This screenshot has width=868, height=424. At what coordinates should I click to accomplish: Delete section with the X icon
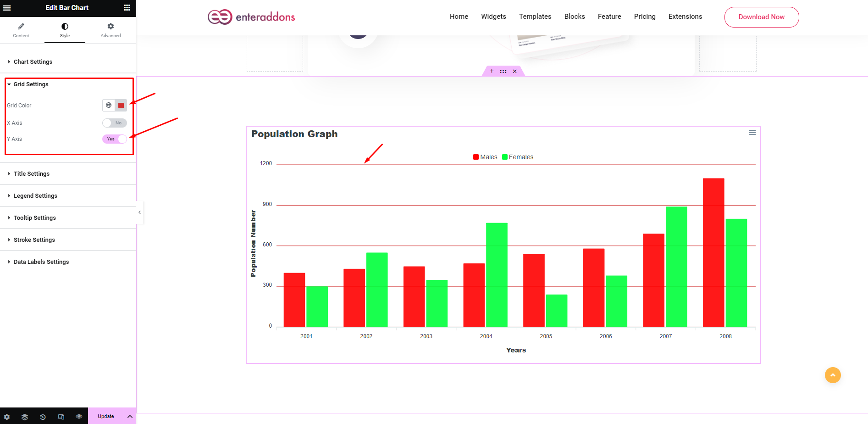pyautogui.click(x=514, y=71)
